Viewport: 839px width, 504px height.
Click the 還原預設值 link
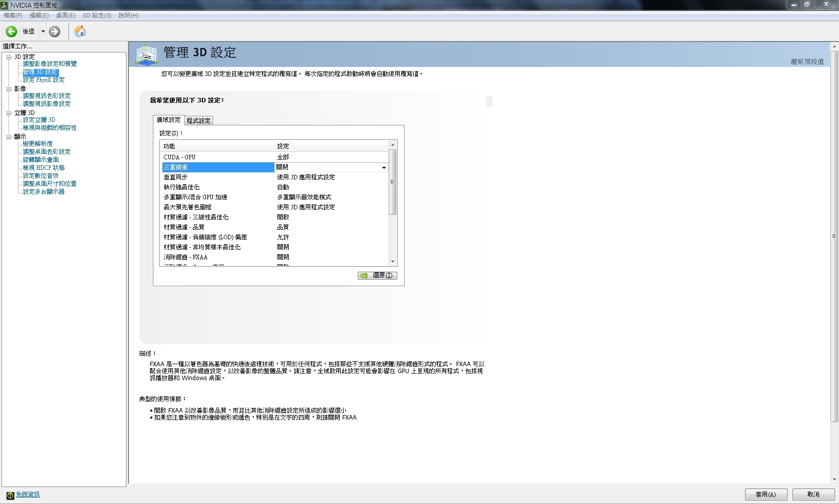point(807,62)
